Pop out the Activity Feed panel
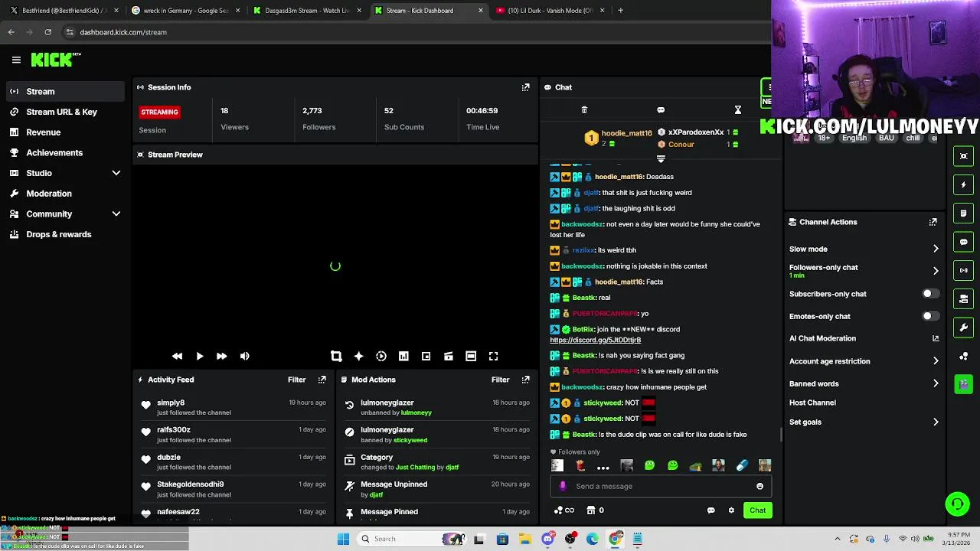 click(x=322, y=380)
